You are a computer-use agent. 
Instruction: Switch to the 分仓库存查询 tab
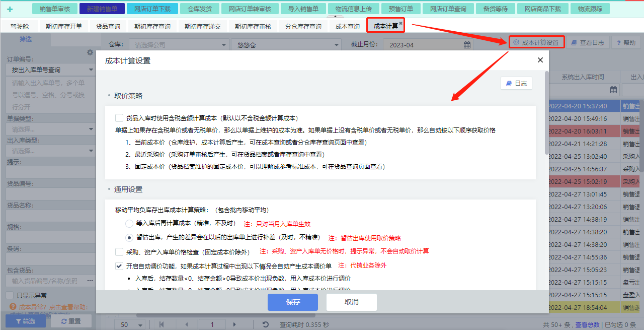click(x=303, y=26)
